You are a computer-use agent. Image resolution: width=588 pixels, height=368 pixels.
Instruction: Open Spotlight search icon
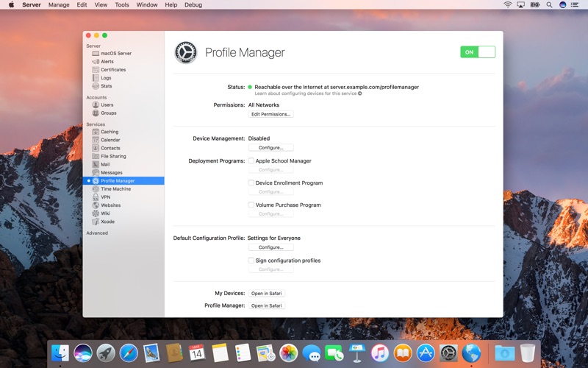coord(549,5)
